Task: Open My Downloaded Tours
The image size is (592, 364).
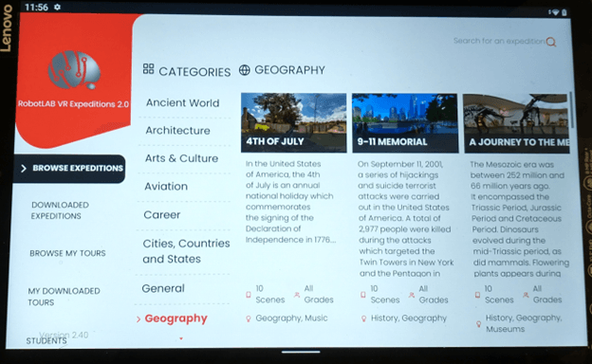Action: 64,297
